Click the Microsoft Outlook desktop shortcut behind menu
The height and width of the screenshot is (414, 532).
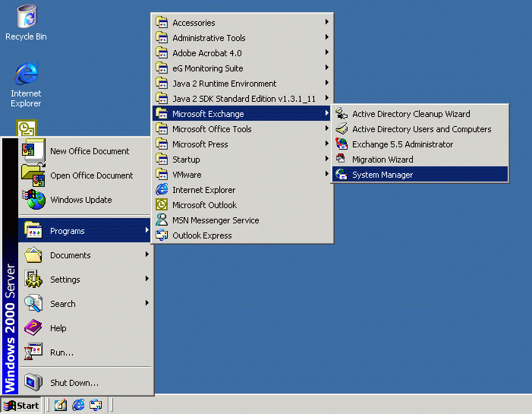pyautogui.click(x=27, y=128)
